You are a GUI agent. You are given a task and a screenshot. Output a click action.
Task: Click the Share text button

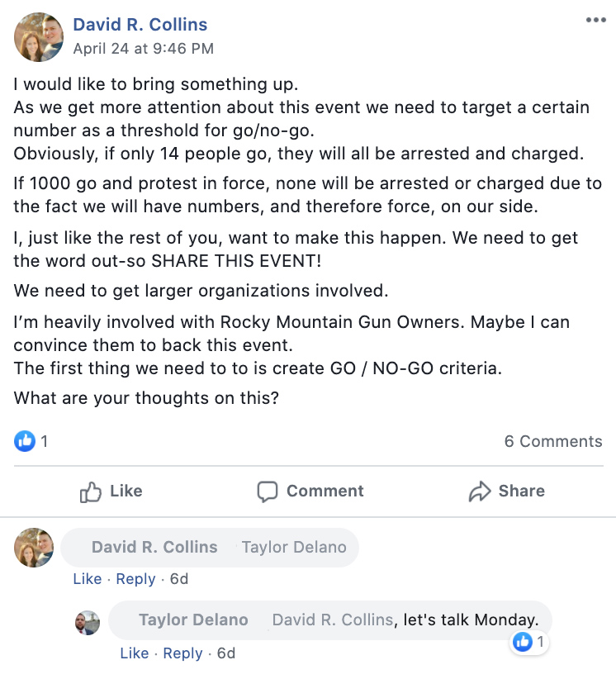click(x=521, y=491)
